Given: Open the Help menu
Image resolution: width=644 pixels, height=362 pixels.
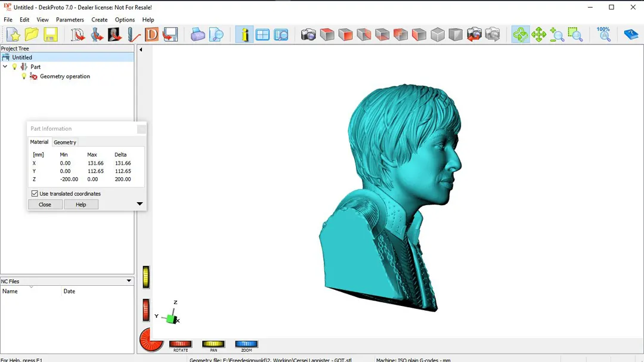Looking at the screenshot, I should 148,20.
